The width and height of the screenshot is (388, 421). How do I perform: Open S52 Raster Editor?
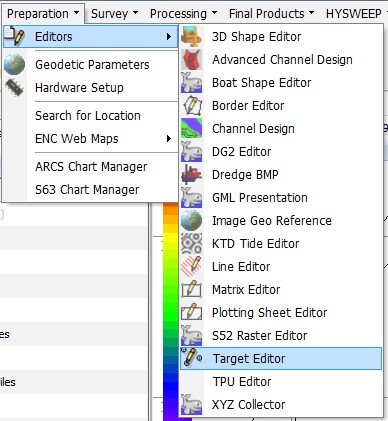259,335
